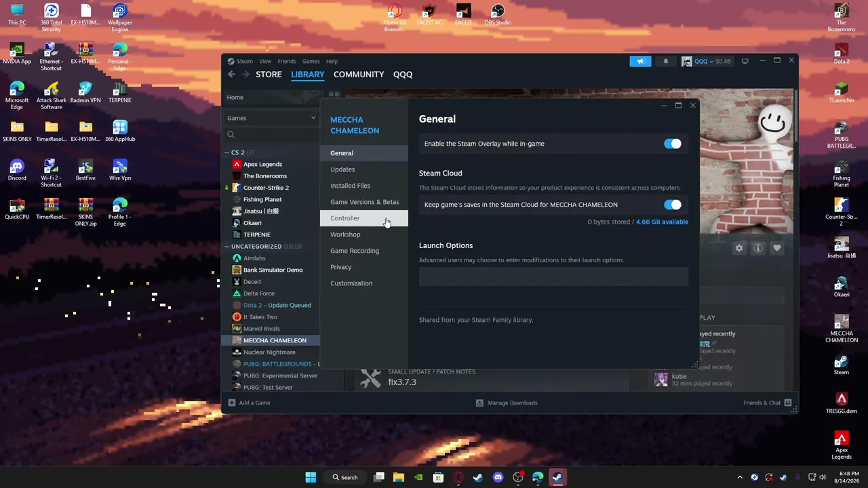Open Opera GX from the taskbar

458,477
